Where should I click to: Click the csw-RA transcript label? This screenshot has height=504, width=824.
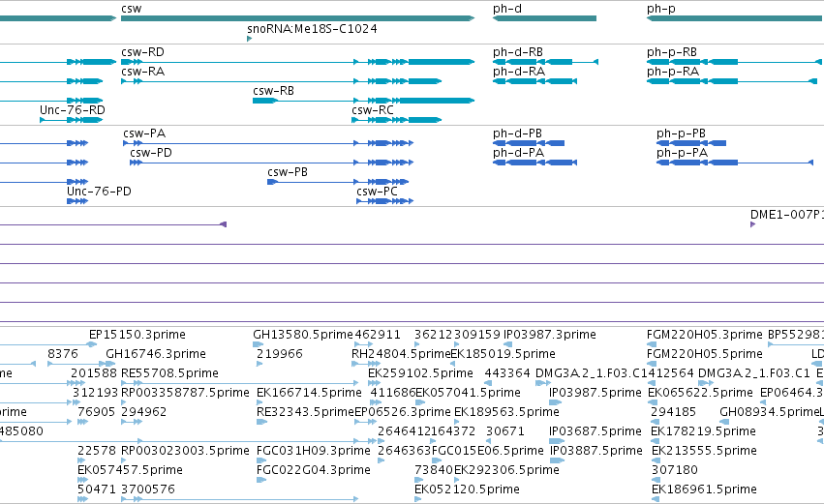143,72
